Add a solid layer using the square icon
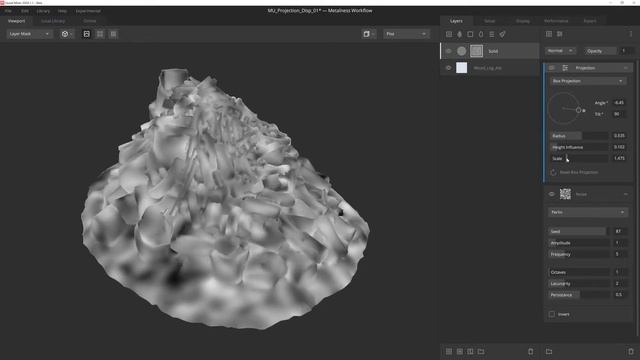 point(470,34)
